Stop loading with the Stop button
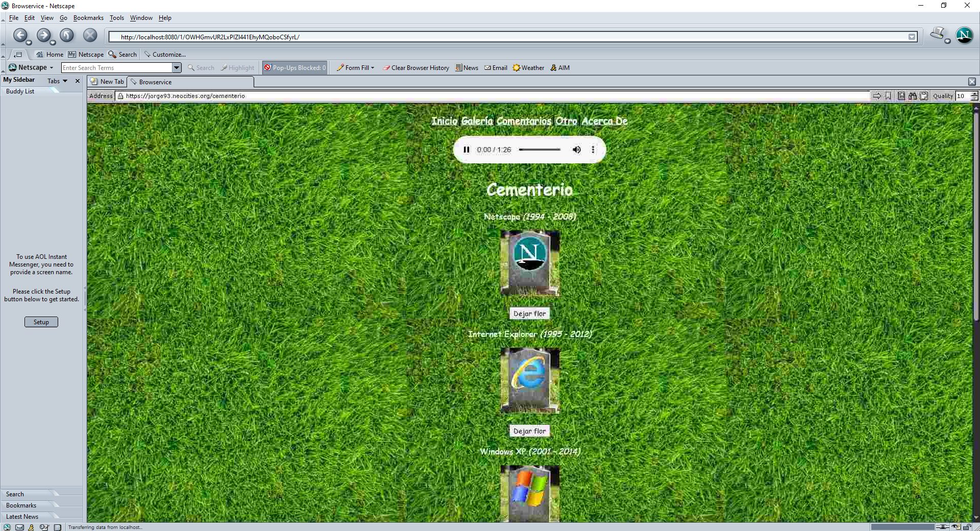The width and height of the screenshot is (980, 531). (90, 35)
